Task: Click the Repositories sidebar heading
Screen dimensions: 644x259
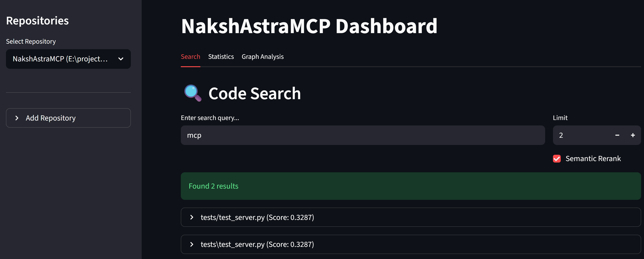Action: click(37, 20)
